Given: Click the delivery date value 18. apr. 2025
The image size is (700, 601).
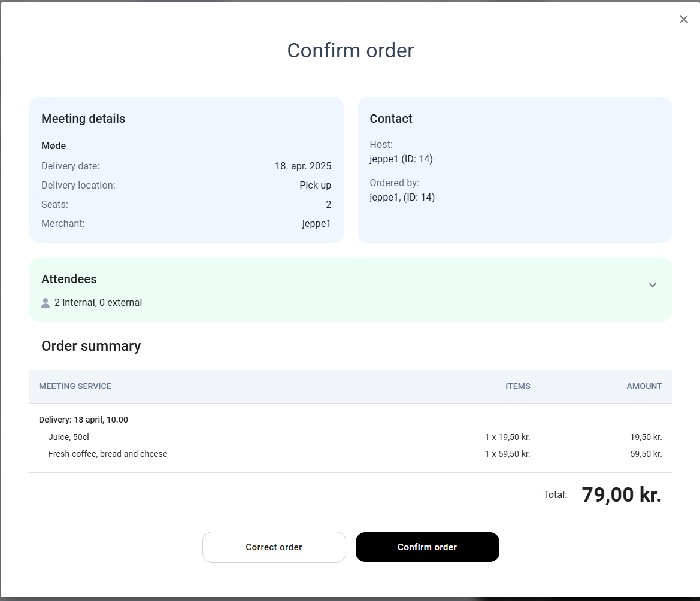Looking at the screenshot, I should click(303, 166).
